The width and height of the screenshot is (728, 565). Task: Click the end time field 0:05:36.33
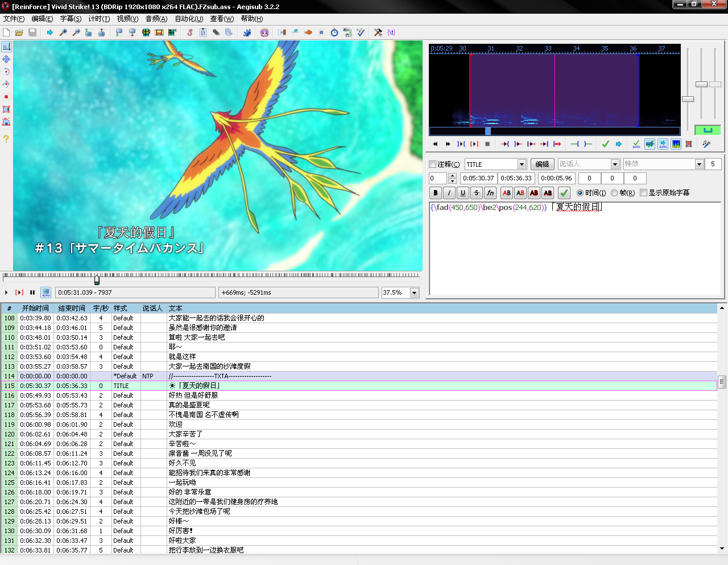516,178
